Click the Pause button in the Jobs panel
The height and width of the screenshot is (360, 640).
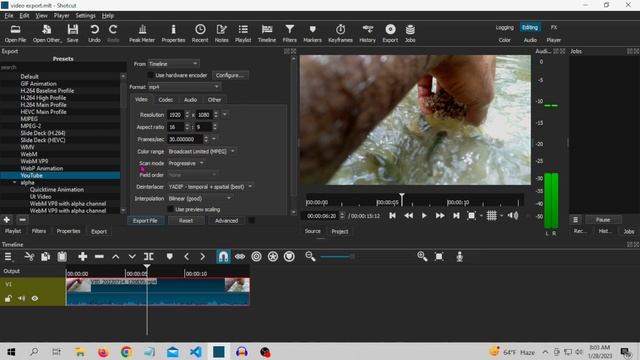[x=603, y=220]
